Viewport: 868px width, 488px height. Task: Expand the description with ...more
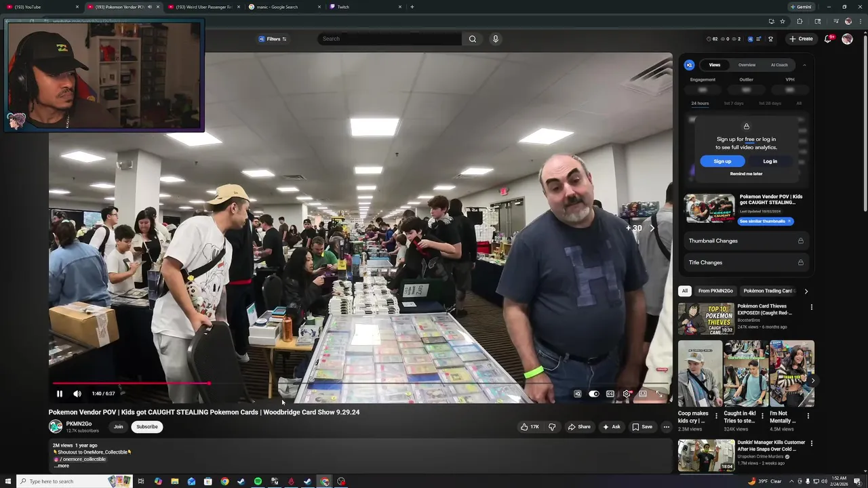pos(62,466)
